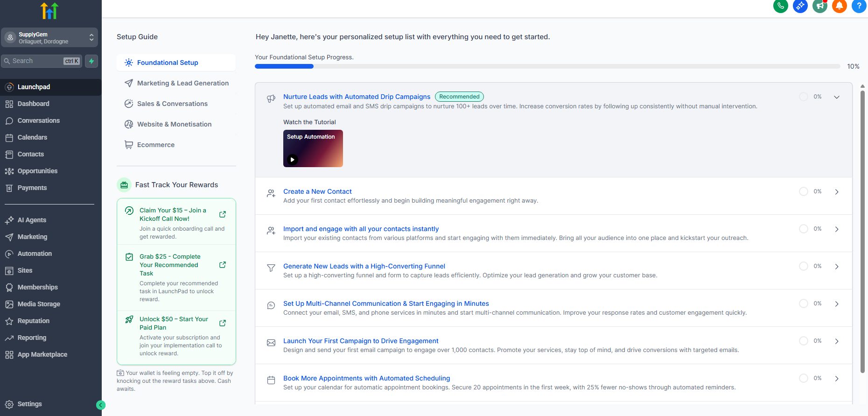Expand the Create a New Contact row

coord(837,192)
